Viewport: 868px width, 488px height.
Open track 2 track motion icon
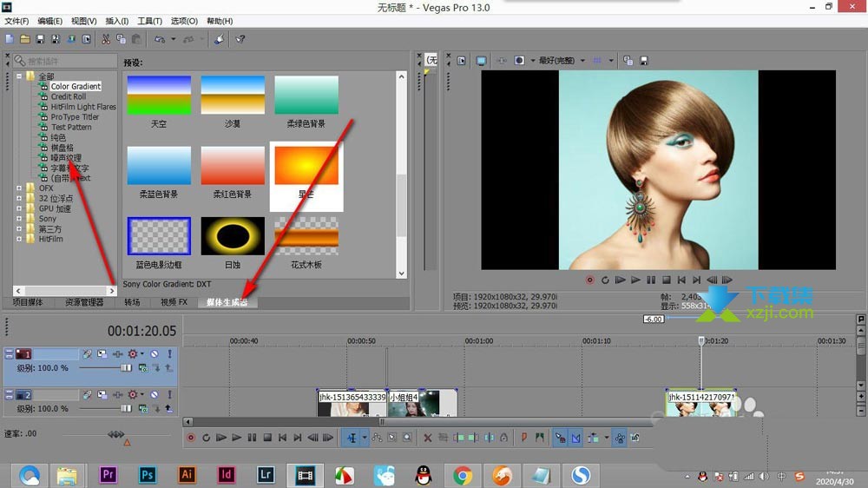(x=102, y=395)
